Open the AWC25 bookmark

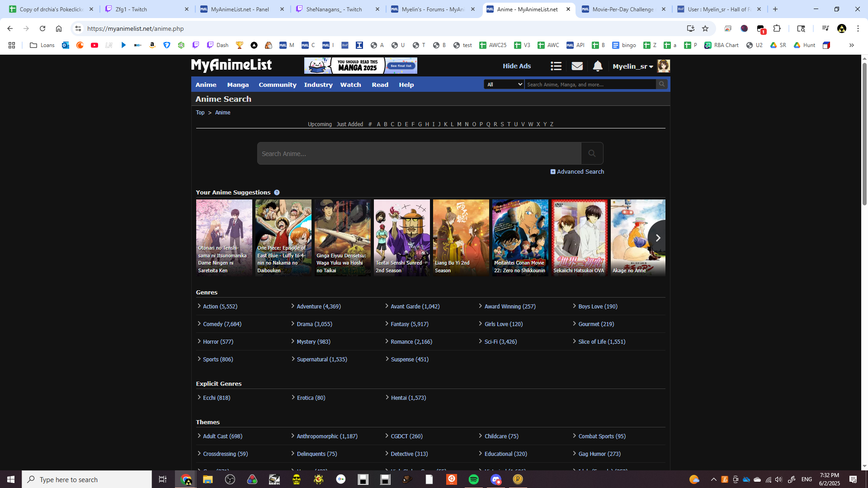(x=493, y=45)
